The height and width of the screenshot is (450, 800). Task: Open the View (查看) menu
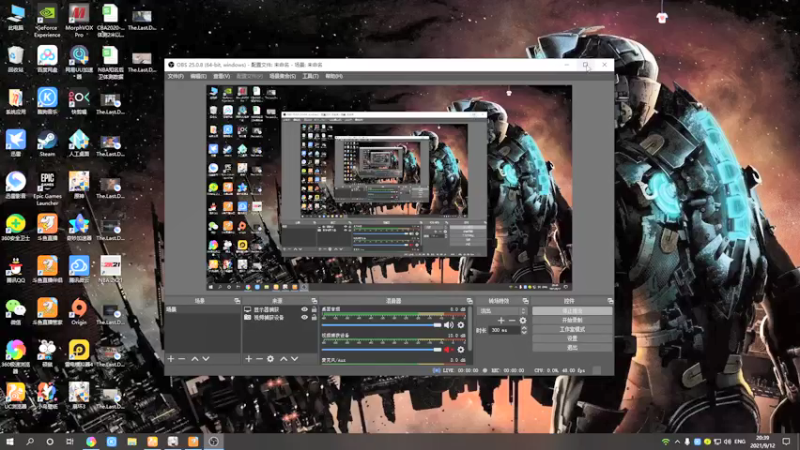tap(221, 76)
